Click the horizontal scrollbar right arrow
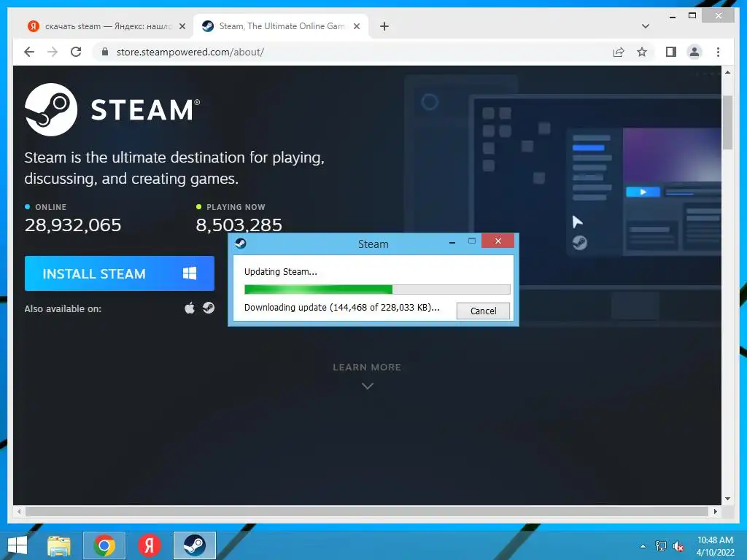Viewport: 747px width, 560px height. [x=715, y=511]
